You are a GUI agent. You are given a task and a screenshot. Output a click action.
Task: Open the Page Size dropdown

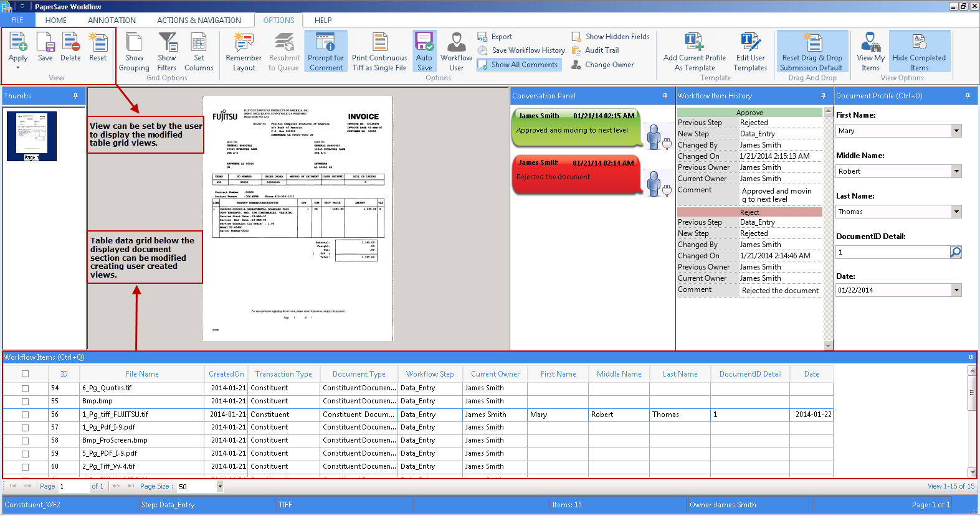click(x=220, y=486)
